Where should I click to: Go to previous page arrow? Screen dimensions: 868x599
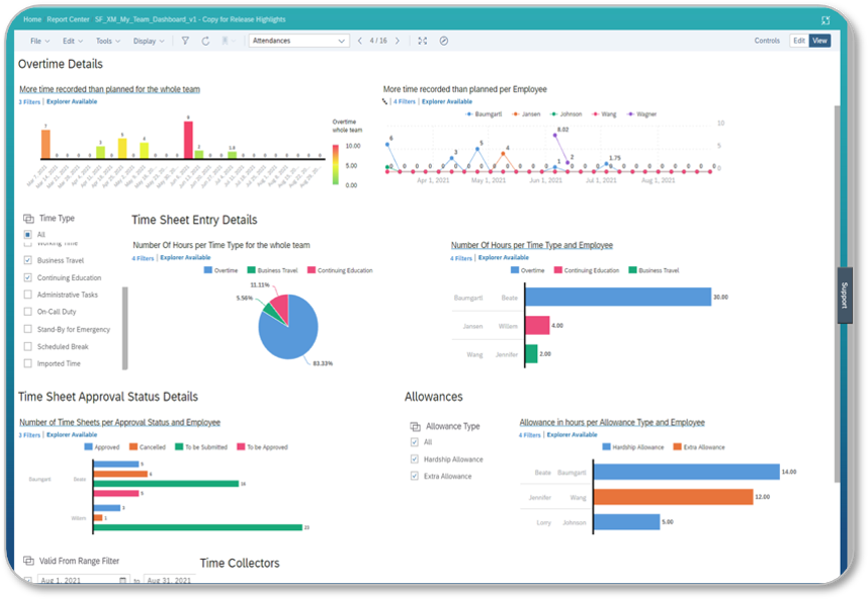tap(359, 40)
